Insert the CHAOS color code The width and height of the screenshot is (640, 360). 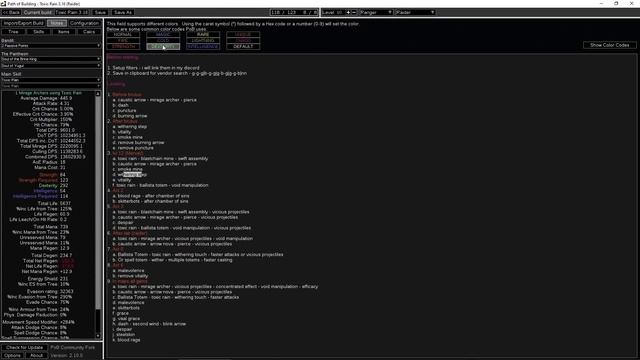(243, 40)
